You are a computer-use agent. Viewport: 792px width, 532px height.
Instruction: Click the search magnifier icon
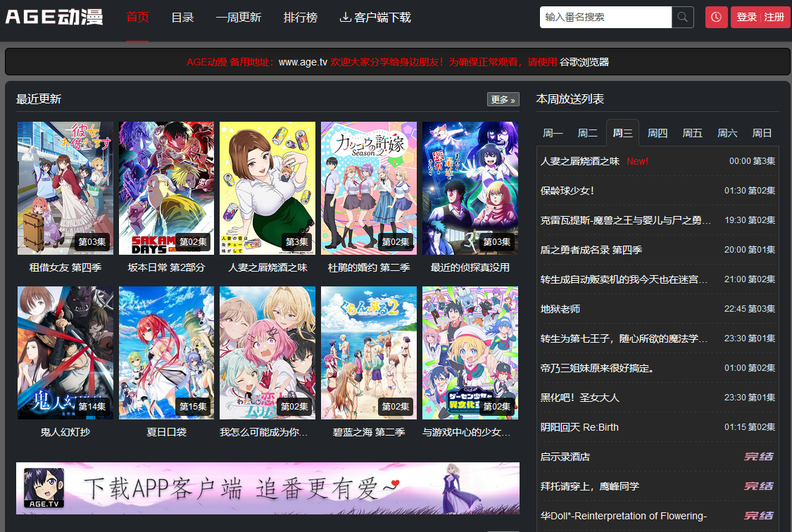pos(682,17)
